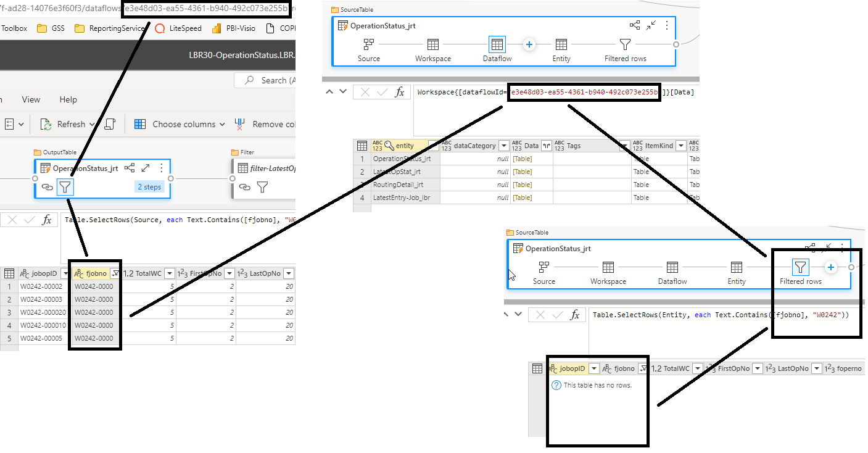Expand the OutputTable OperationStatus_jrt query node
Screen dimensions: 868x453
(146, 168)
